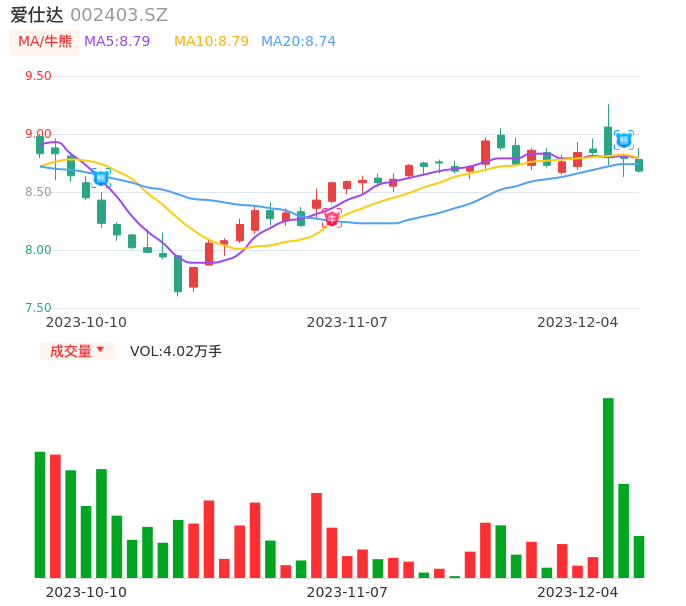
Task: Click the 爱仕达 stock name title
Action: coord(37,15)
